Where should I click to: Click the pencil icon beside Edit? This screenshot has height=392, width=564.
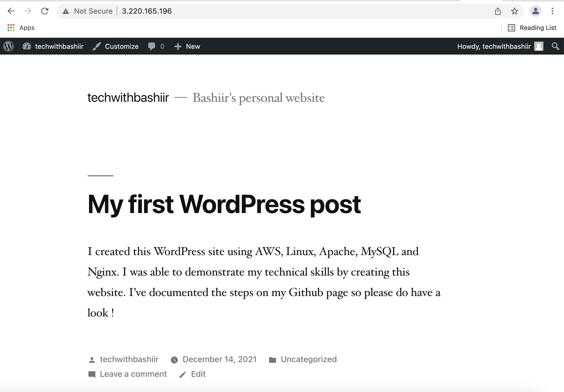point(183,375)
